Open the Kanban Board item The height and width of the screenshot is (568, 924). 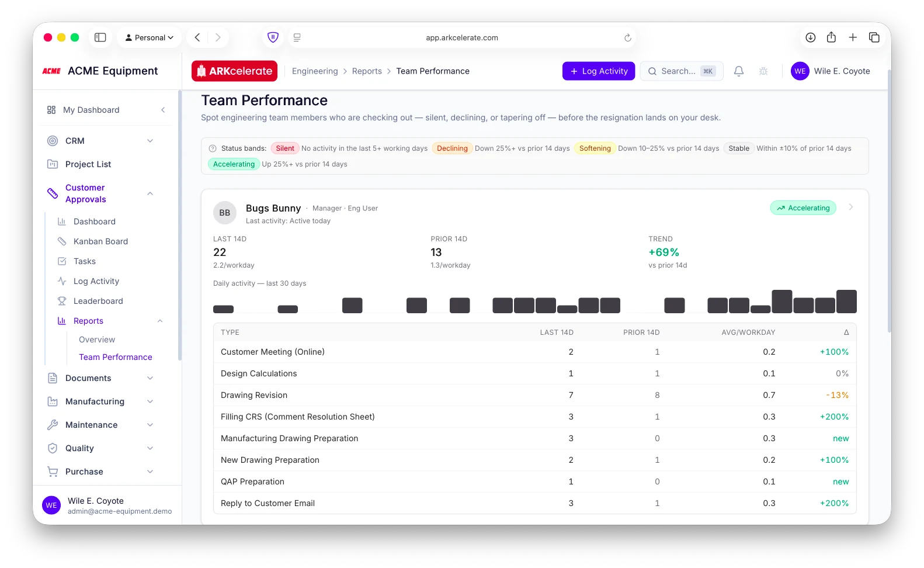[x=100, y=241]
